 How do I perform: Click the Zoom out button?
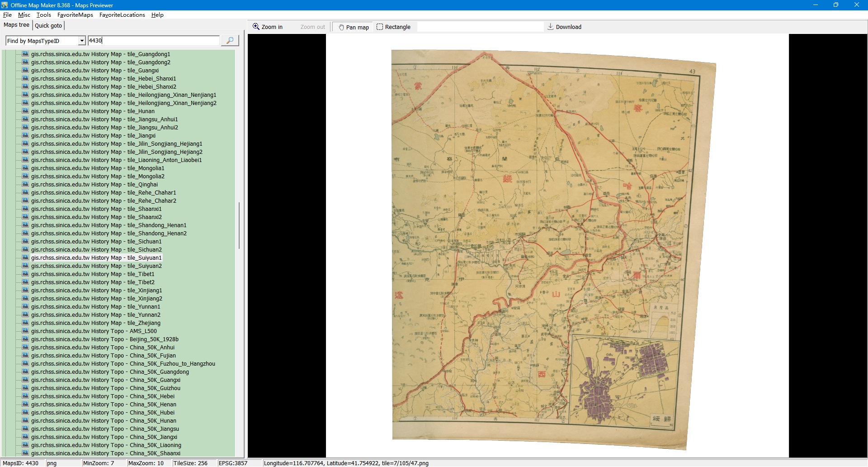click(312, 27)
